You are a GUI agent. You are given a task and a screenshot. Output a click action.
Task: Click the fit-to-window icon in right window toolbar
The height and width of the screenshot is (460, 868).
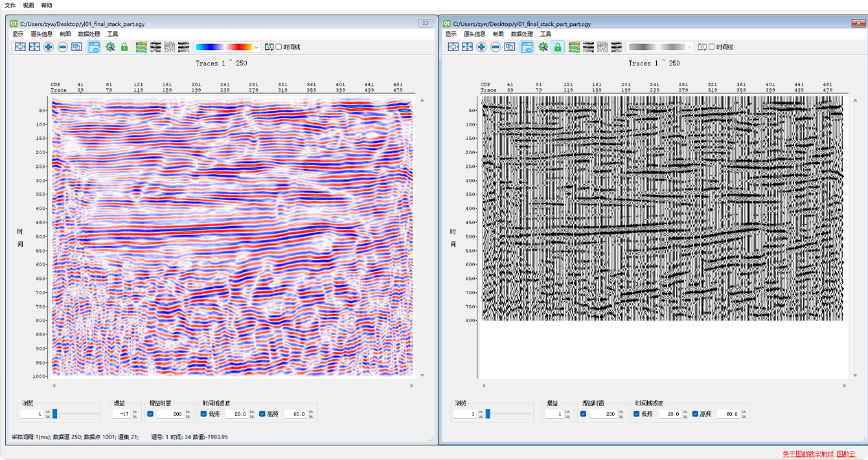point(453,47)
